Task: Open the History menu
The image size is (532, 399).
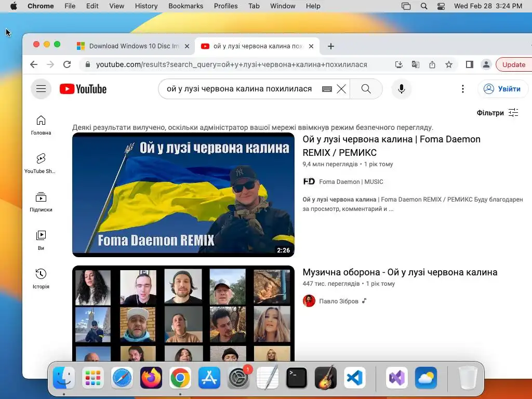Action: click(146, 6)
